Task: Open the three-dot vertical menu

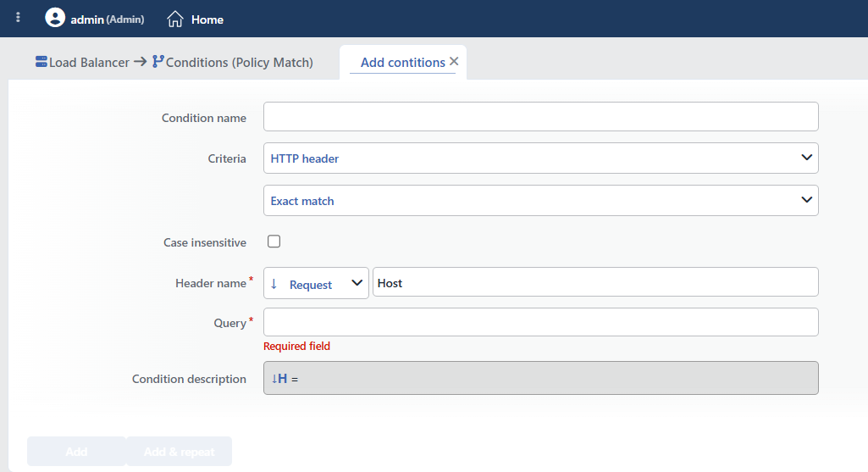Action: pos(19,18)
